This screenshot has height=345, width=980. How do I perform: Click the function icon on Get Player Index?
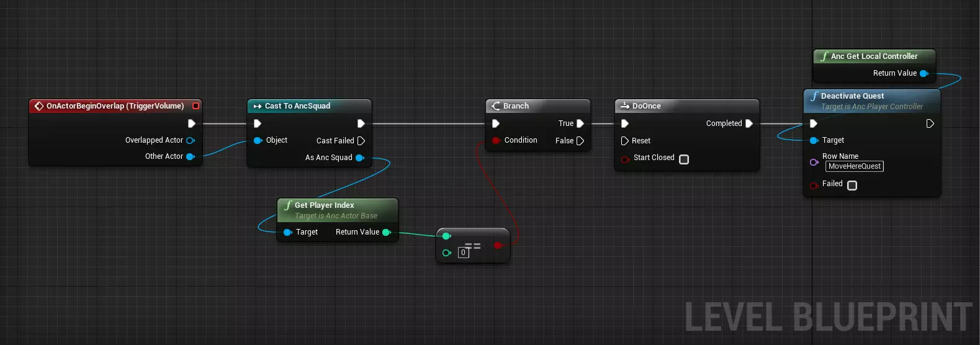[x=288, y=205]
